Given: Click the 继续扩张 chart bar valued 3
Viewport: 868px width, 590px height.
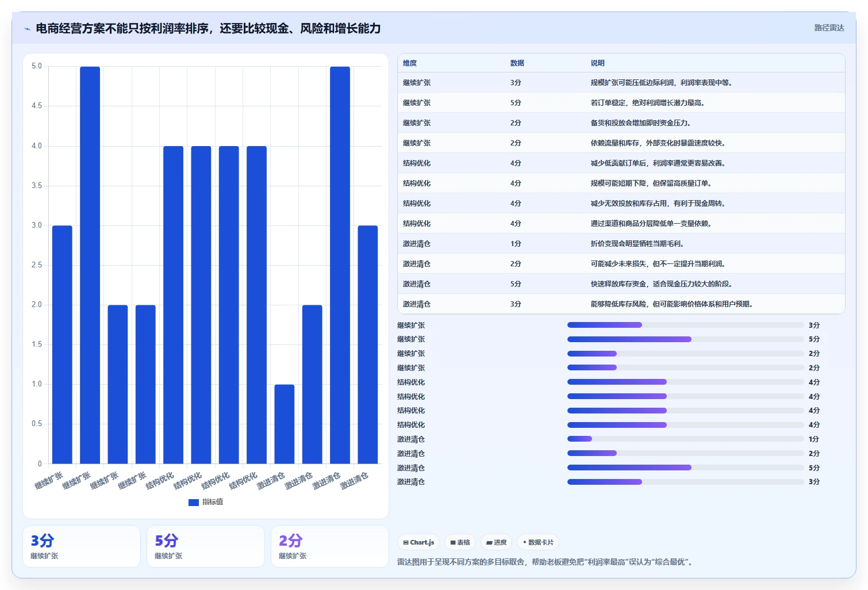Looking at the screenshot, I should pos(62,344).
